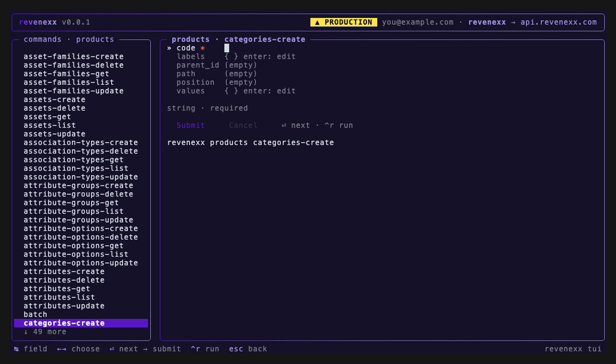Click the Cancel button
This screenshot has height=364, width=616.
(x=243, y=125)
